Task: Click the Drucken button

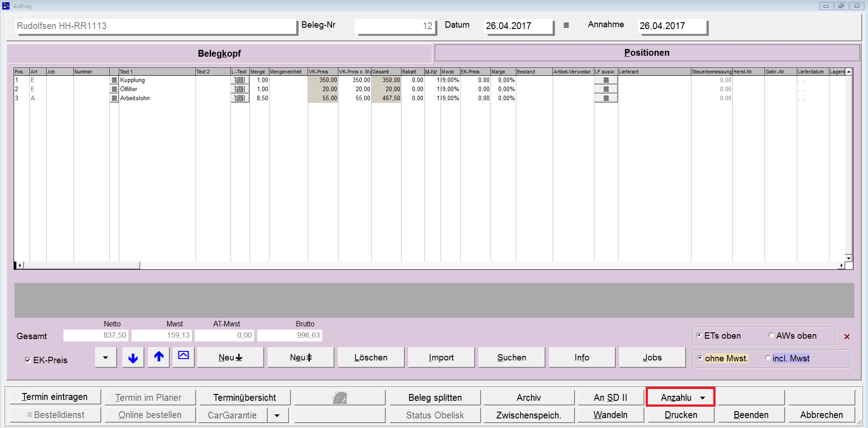Action: click(681, 415)
